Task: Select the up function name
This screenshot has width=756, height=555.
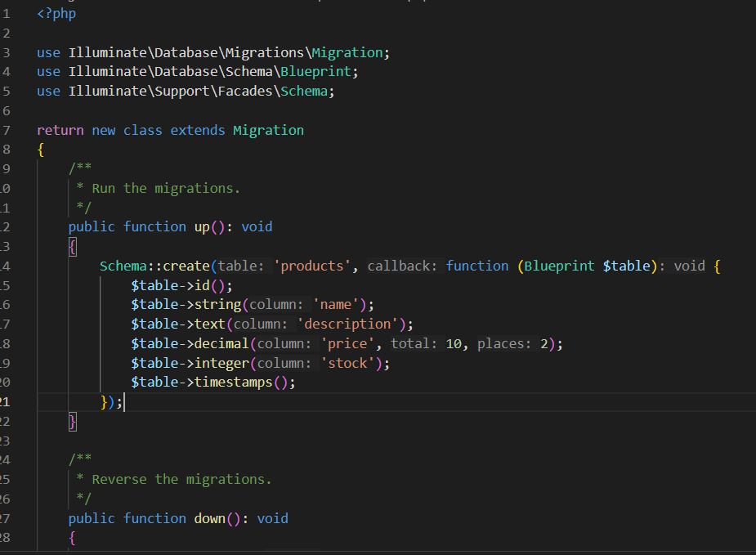Action: (x=202, y=226)
